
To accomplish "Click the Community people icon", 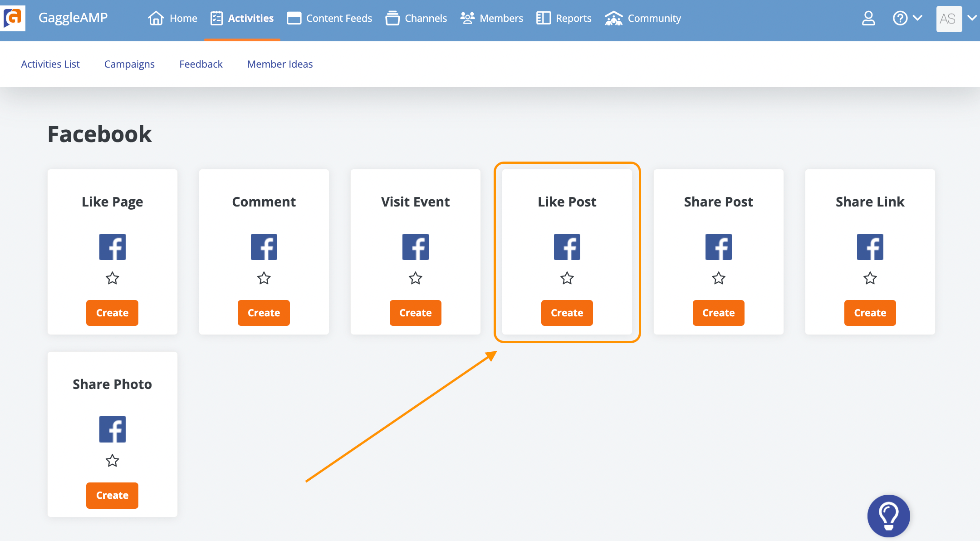I will (613, 19).
